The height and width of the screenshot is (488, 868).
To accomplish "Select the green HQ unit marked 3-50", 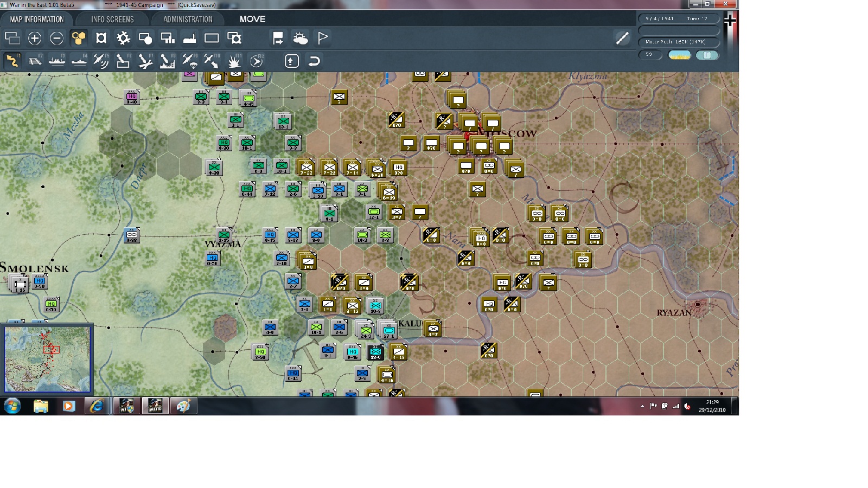I will pos(260,352).
